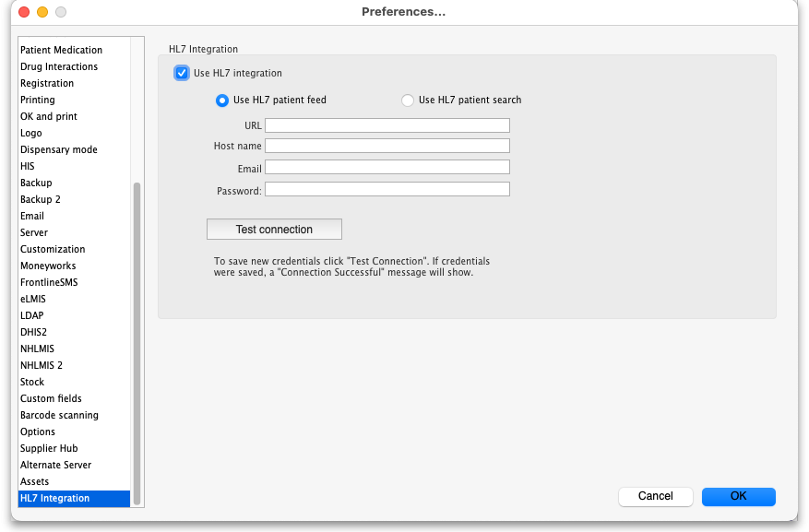809x532 pixels.
Task: Close the Preferences window with red button
Action: [24, 12]
